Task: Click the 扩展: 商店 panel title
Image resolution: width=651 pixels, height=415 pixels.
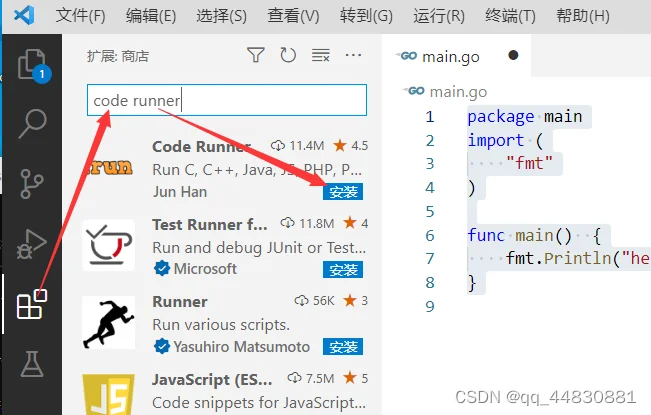Action: point(118,56)
